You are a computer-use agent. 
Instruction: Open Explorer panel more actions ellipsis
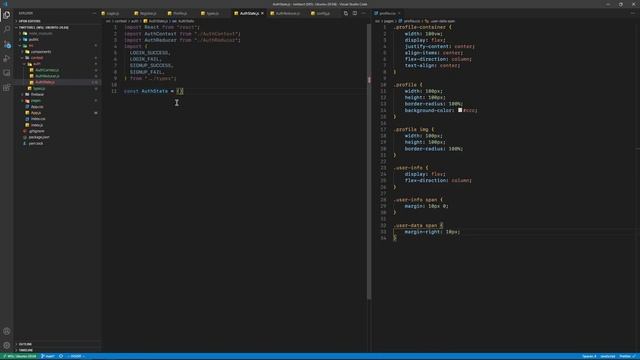(94, 13)
